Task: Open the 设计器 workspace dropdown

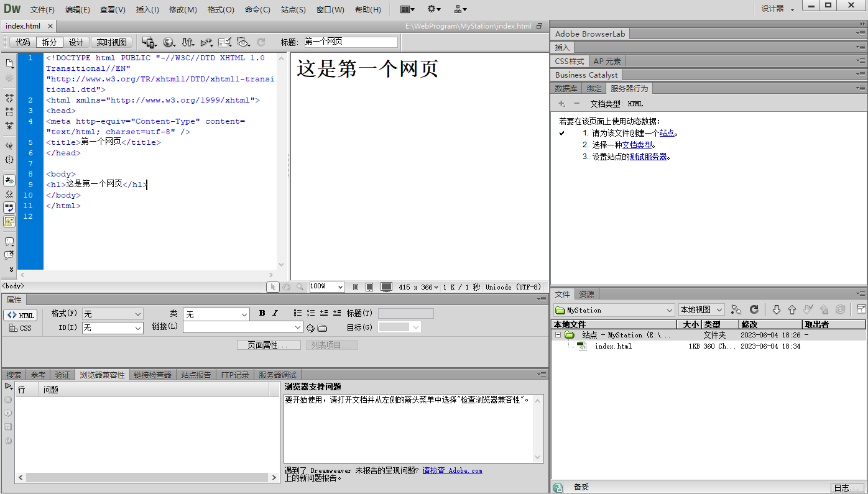Action: click(778, 9)
